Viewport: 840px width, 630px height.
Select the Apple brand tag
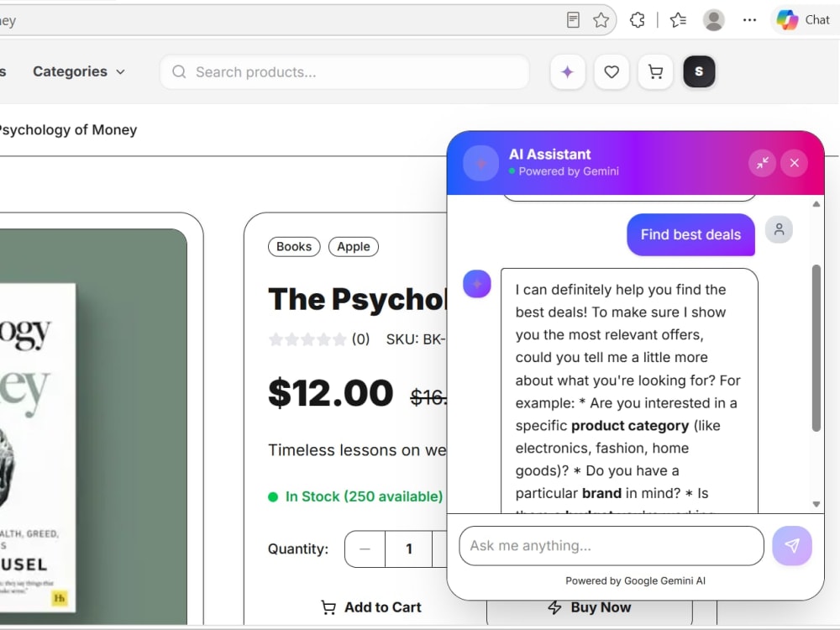pos(354,246)
